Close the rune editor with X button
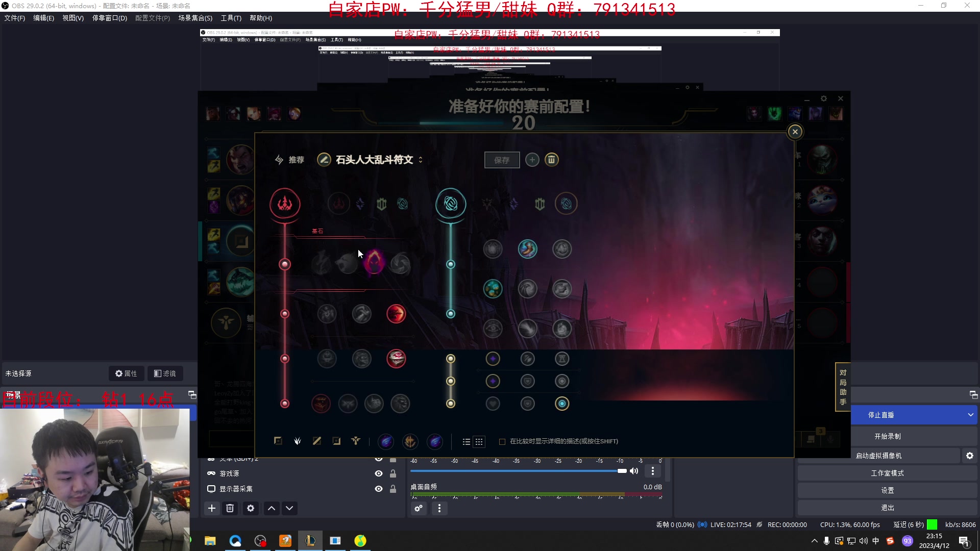The height and width of the screenshot is (551, 980). 795,132
